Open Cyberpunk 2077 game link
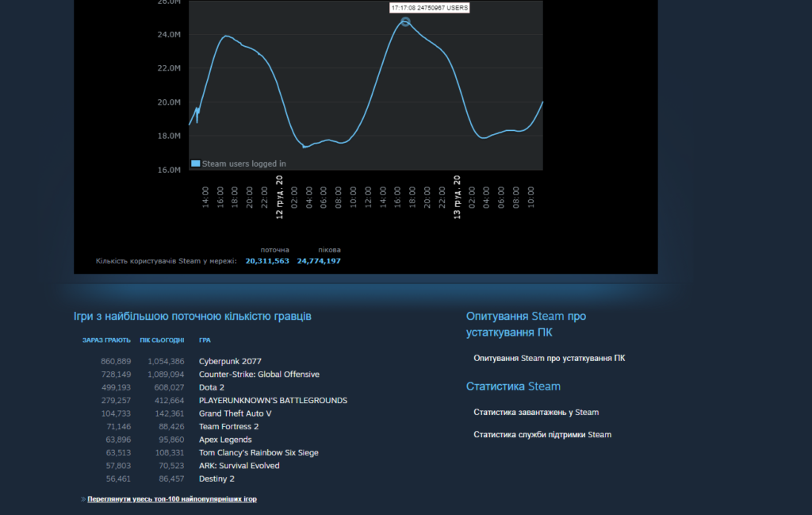Screen dimensions: 812x515 pyautogui.click(x=230, y=361)
